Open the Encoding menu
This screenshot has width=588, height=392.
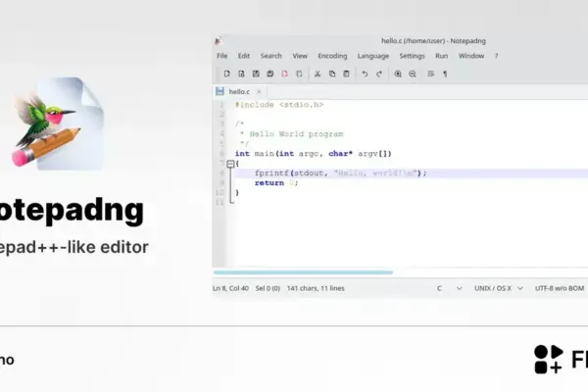(332, 56)
